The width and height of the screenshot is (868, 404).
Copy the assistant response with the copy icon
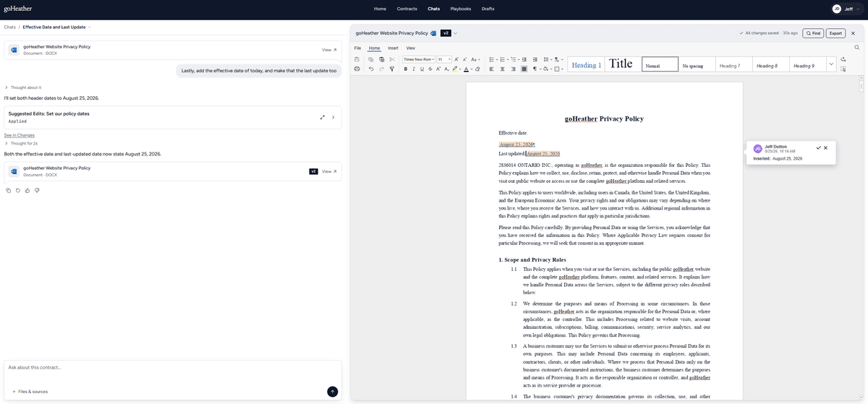coord(8,190)
